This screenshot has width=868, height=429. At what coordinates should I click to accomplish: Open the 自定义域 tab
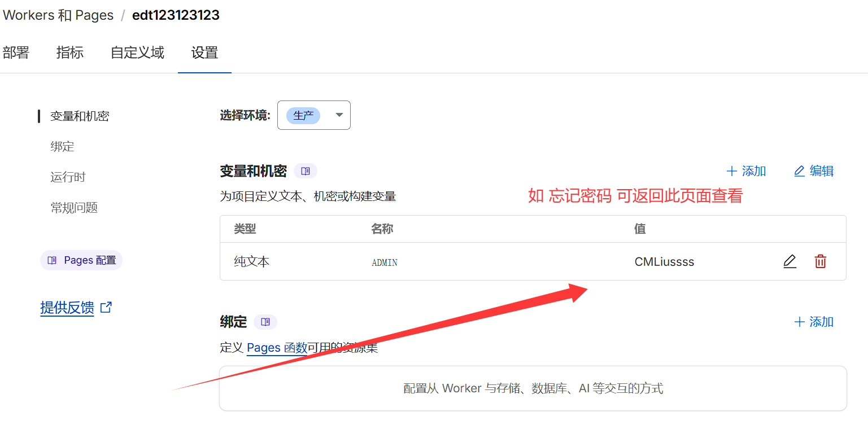137,52
